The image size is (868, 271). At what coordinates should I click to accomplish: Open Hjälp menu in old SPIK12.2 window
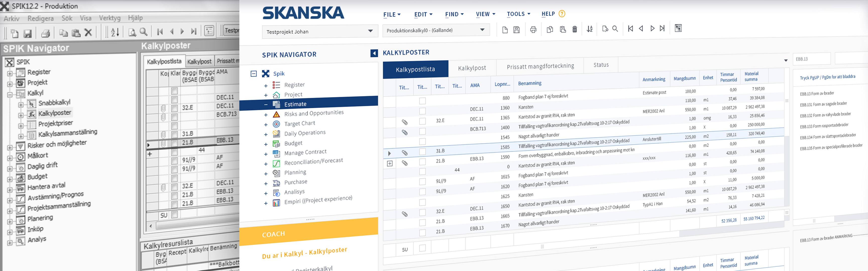pos(135,18)
